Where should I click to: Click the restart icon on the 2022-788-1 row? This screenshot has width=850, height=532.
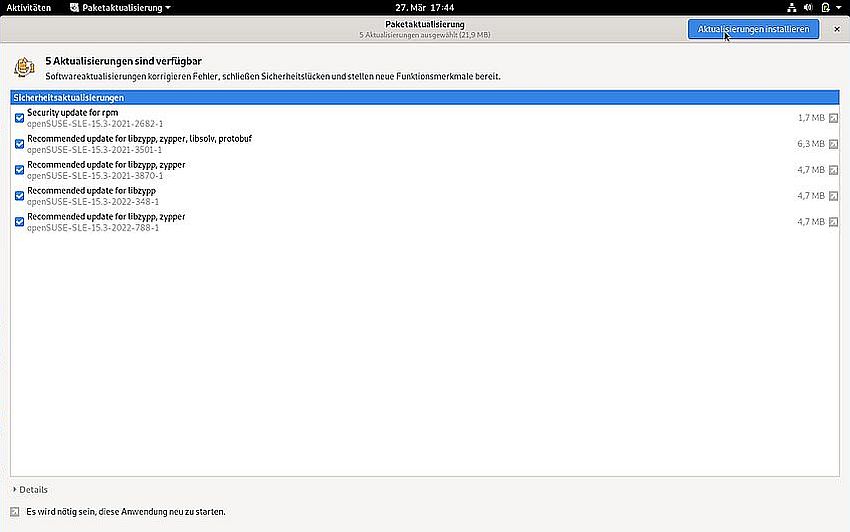pyautogui.click(x=833, y=222)
